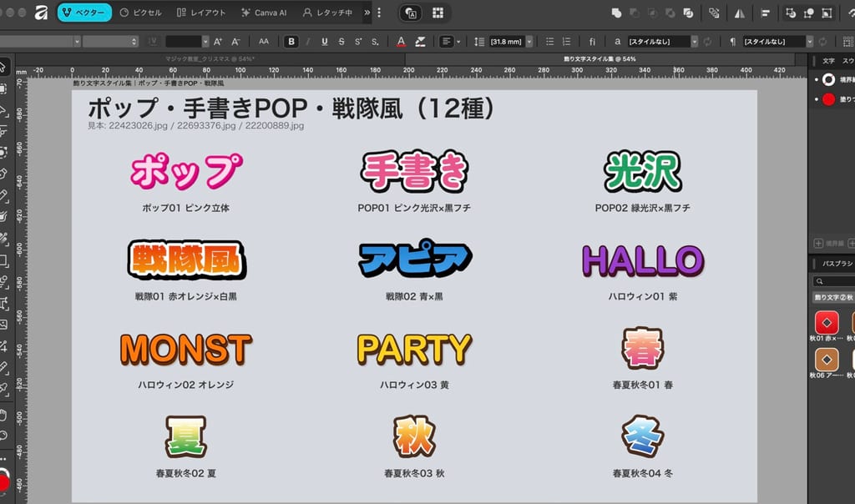Select the 戦隊風 orange styled text
This screenshot has width=855, height=504.
[x=186, y=260]
